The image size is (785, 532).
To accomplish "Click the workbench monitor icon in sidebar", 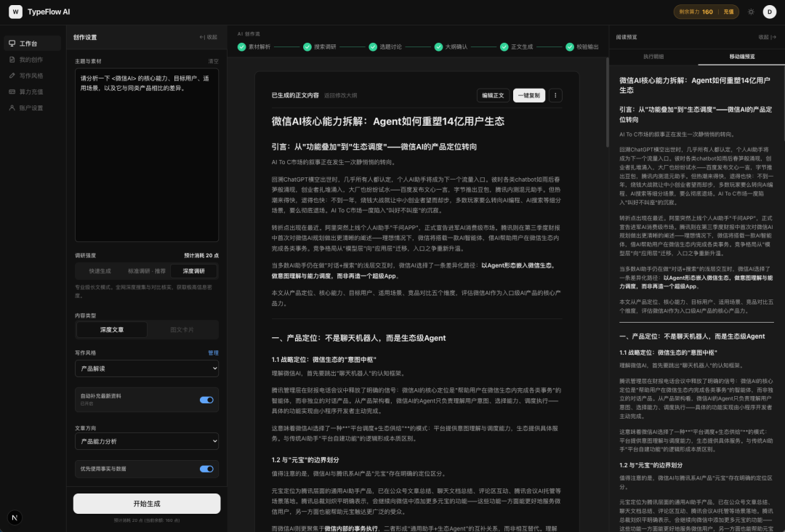I will 12,44.
